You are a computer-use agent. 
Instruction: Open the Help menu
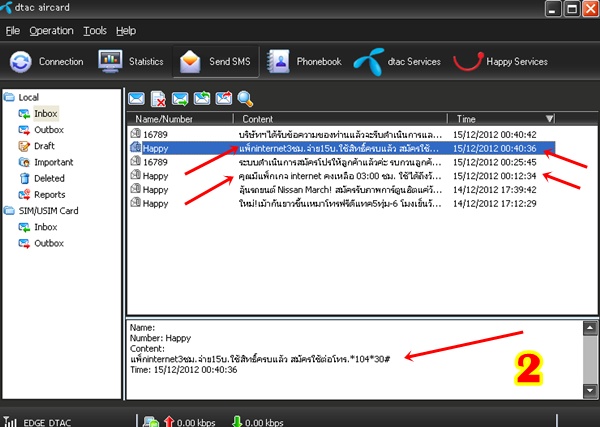pyautogui.click(x=126, y=31)
